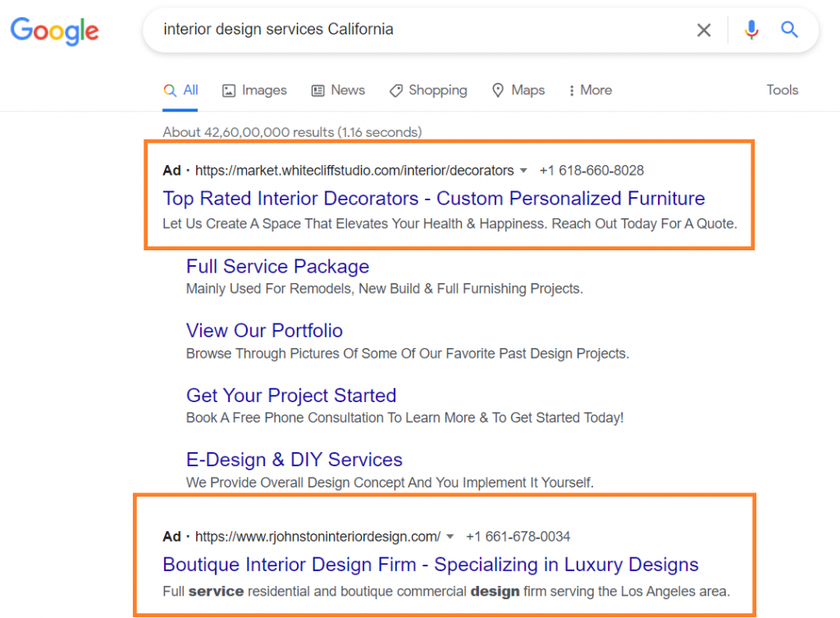Click the market.whitecliffstudio.com ad URL
Screen dimensions: 840x618
point(354,171)
